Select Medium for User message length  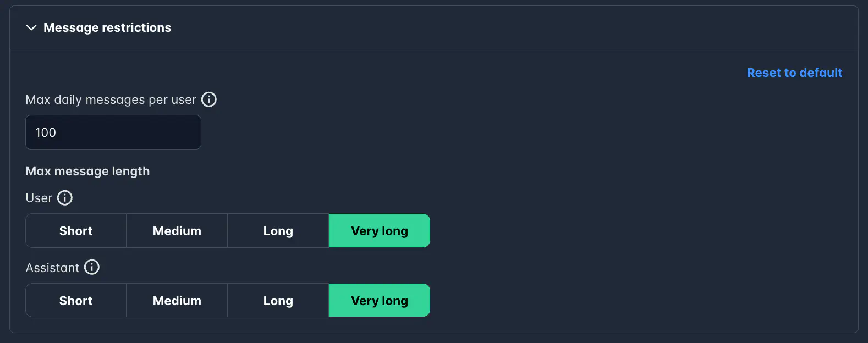(x=177, y=231)
